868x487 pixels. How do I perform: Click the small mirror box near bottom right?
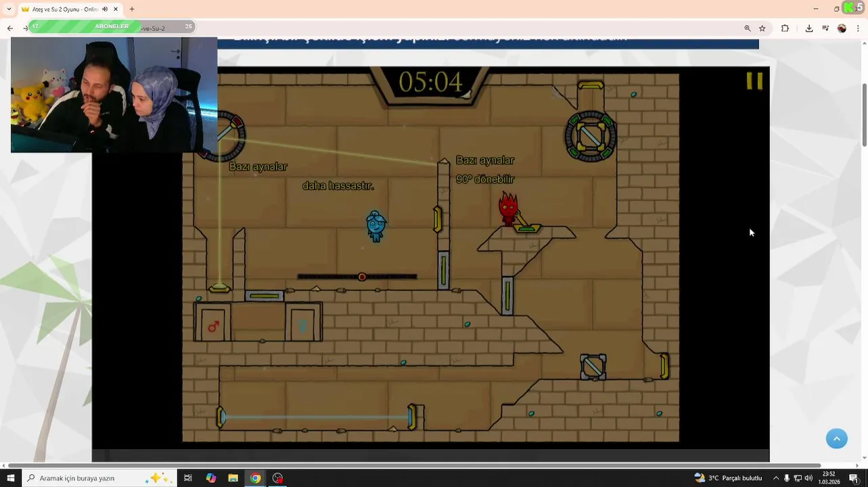593,366
